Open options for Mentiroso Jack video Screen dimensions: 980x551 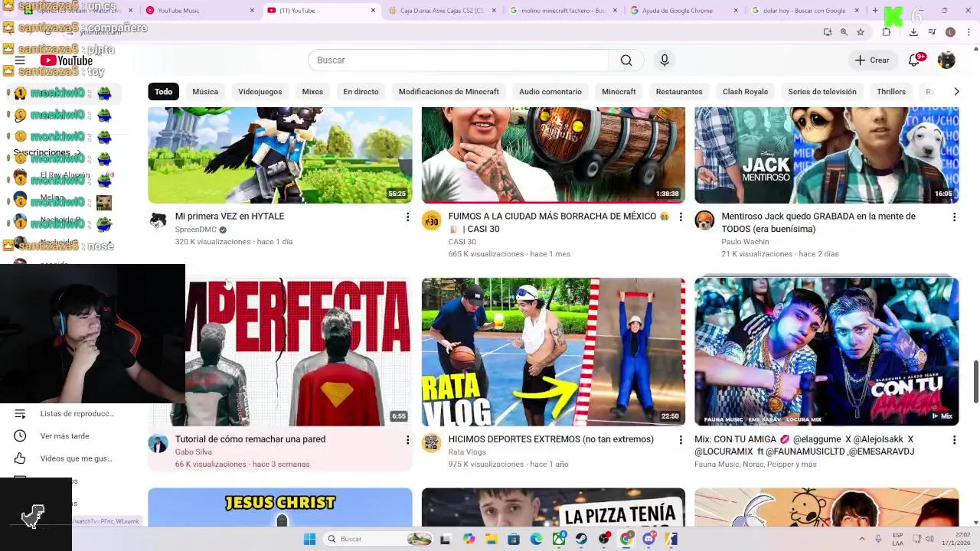(x=954, y=217)
